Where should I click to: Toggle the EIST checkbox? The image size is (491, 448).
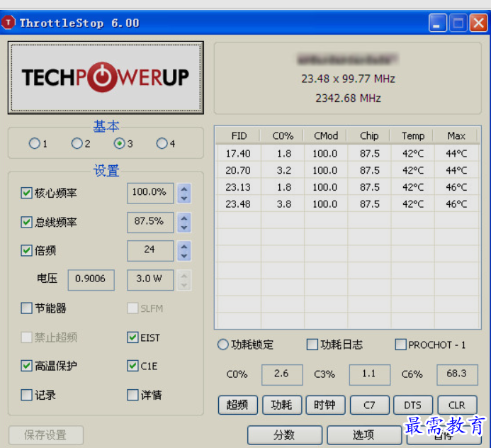(x=132, y=337)
